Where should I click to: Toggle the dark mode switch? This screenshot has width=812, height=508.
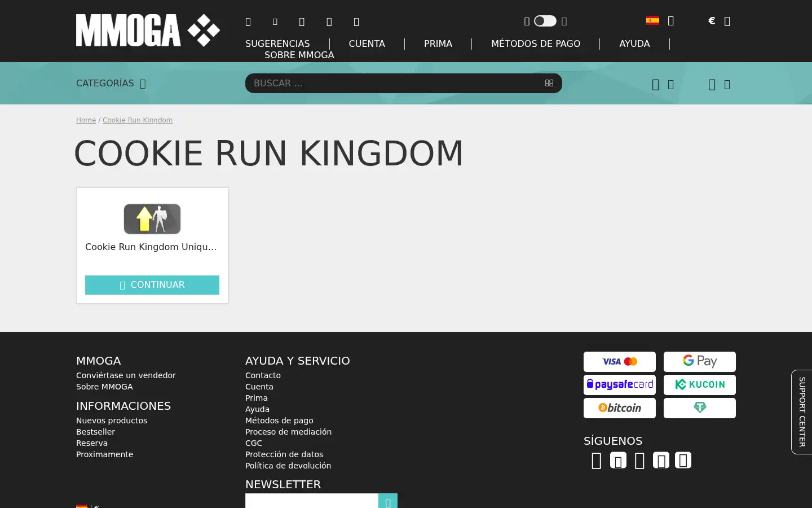click(x=545, y=21)
